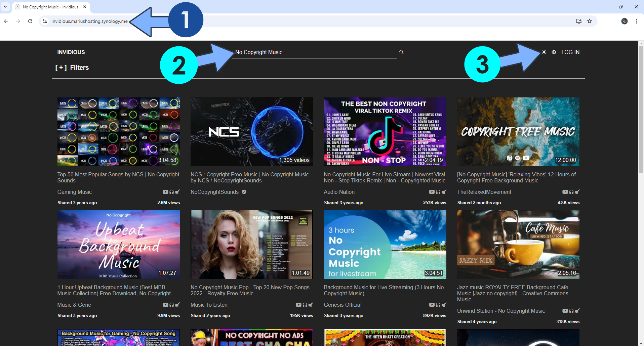644x346 pixels.
Task: Reload the page
Action: pos(30,21)
